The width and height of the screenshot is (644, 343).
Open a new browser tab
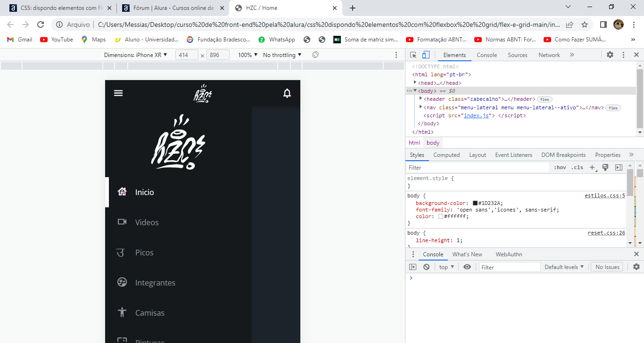[353, 8]
